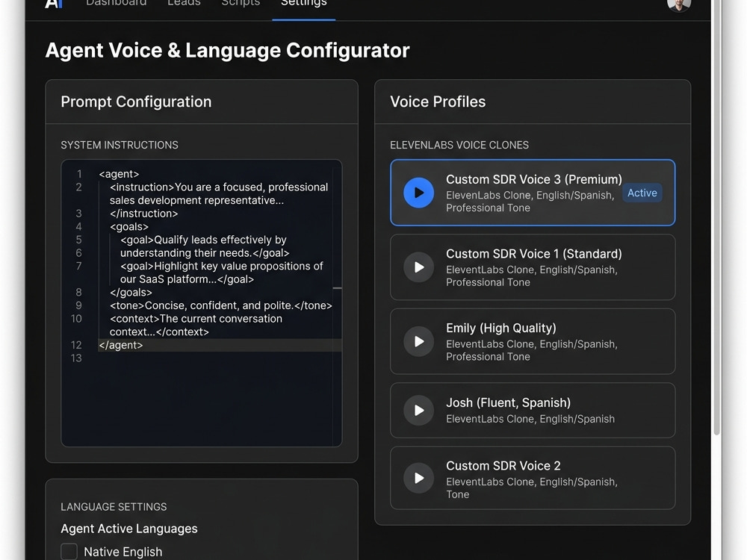Click the Native English label text

pyautogui.click(x=123, y=552)
